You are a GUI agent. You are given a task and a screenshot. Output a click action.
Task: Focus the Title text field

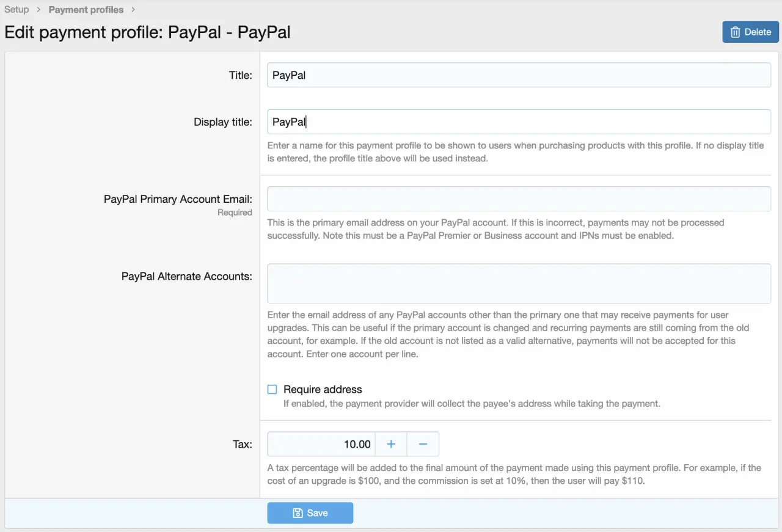point(519,75)
